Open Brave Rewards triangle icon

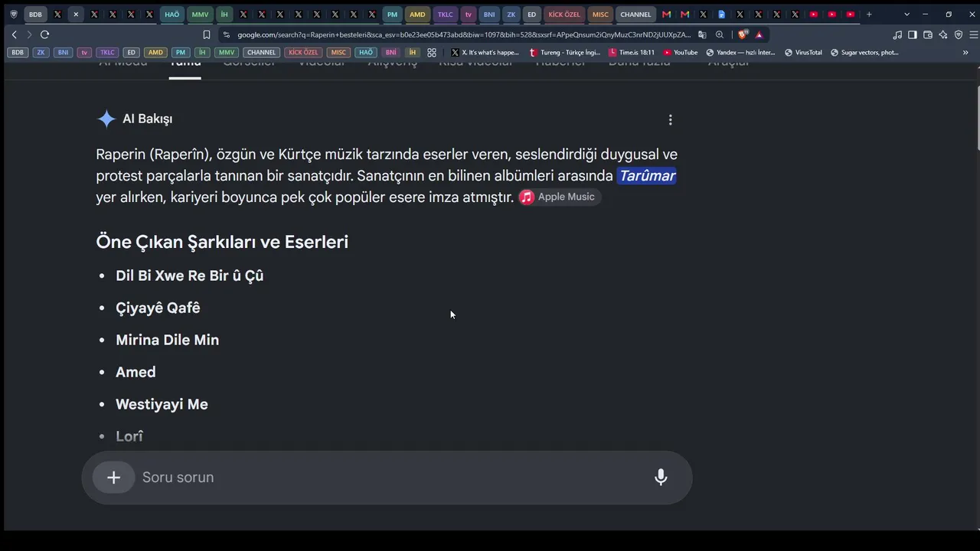pyautogui.click(x=759, y=34)
